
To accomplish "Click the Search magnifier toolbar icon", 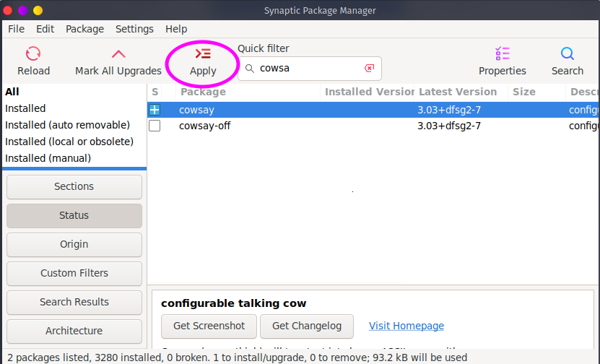I will coord(568,54).
